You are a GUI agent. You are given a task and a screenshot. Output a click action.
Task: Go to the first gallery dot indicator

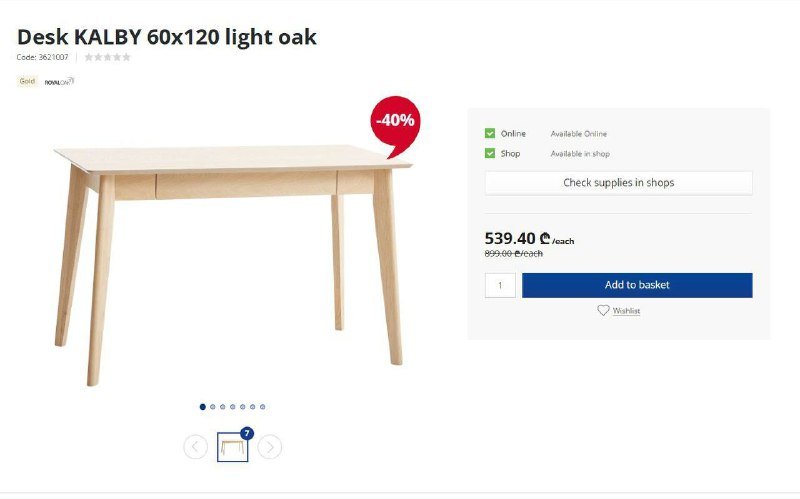pyautogui.click(x=203, y=407)
